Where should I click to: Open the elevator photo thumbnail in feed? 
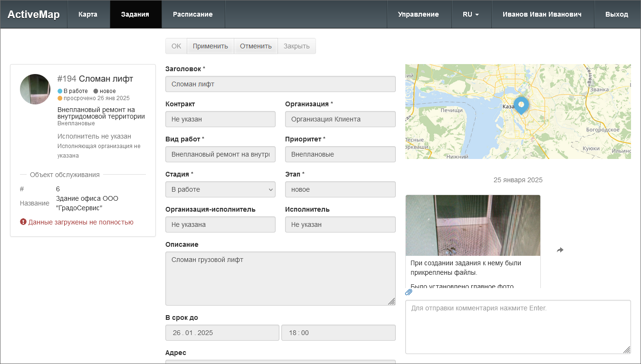[x=473, y=225]
